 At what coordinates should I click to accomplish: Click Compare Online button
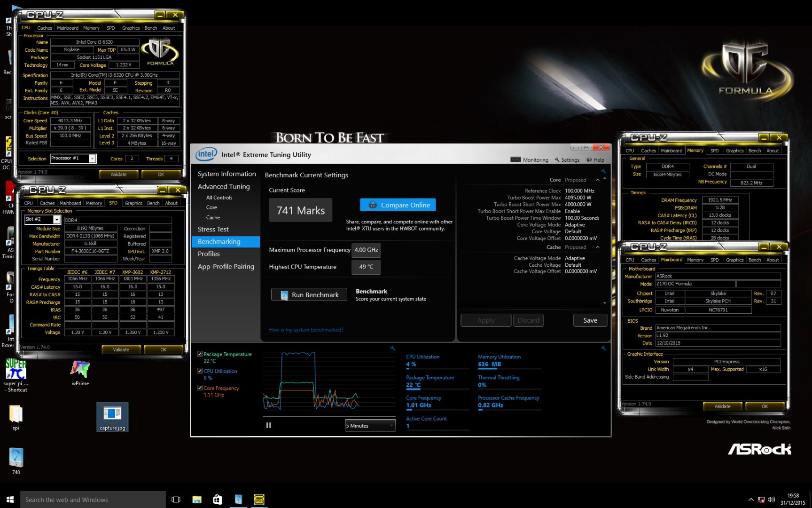pos(398,205)
